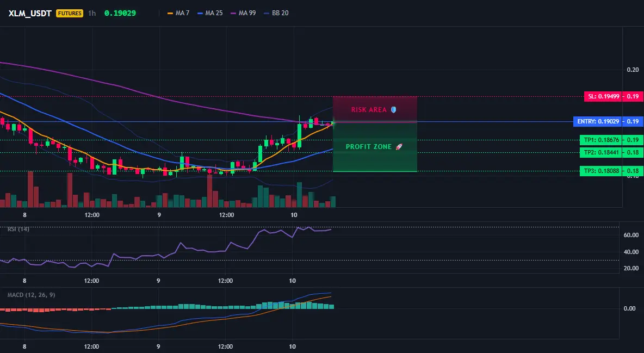Click the orange MA 7 legend color dash
The width and height of the screenshot is (644, 353).
(x=170, y=13)
